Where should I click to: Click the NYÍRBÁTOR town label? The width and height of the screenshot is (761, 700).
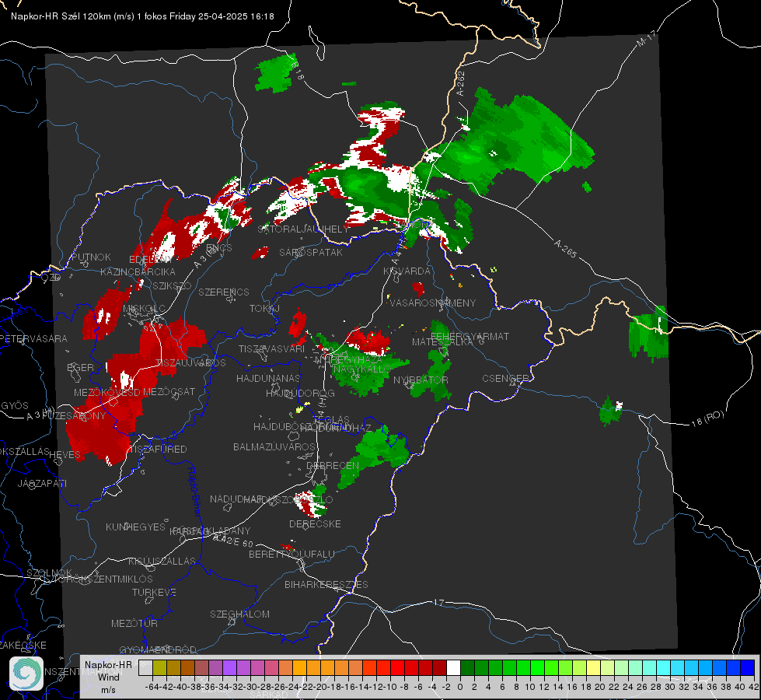point(421,380)
